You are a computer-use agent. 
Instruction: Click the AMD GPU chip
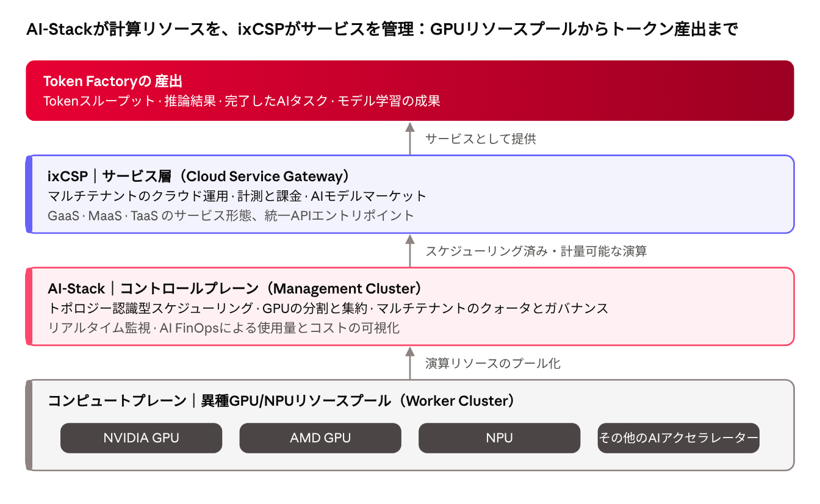pos(320,438)
